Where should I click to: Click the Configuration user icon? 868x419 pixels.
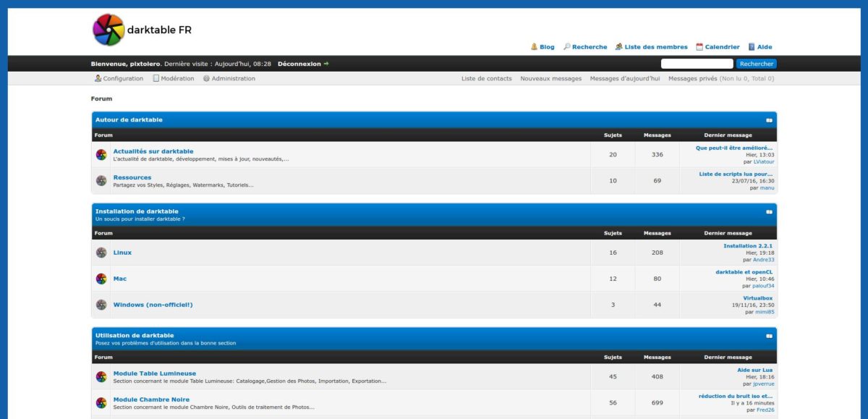(98, 78)
